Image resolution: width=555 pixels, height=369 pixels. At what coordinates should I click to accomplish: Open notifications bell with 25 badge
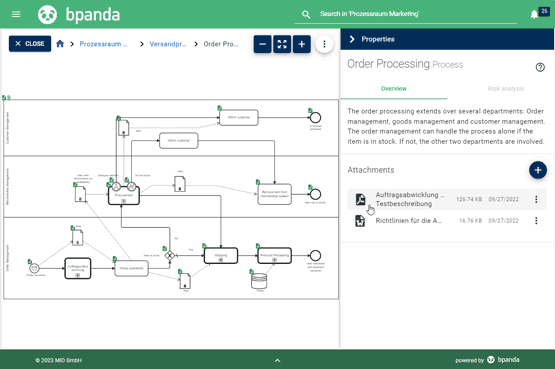(x=534, y=15)
